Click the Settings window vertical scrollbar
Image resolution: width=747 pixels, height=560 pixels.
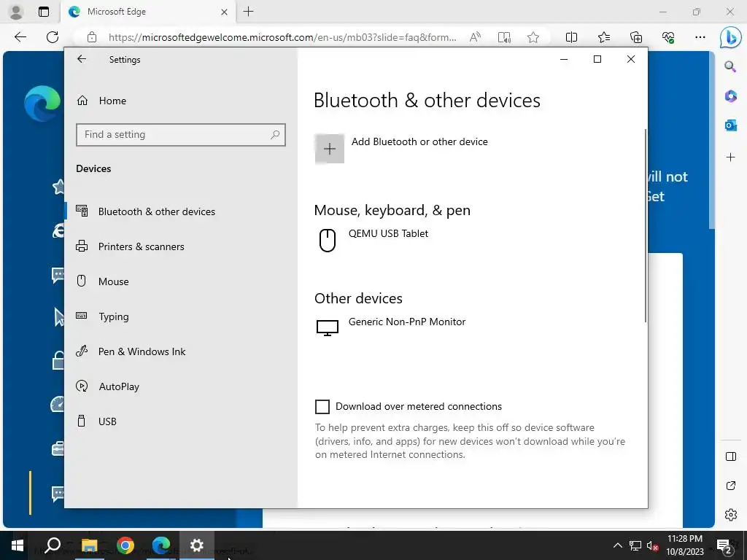pos(645,225)
